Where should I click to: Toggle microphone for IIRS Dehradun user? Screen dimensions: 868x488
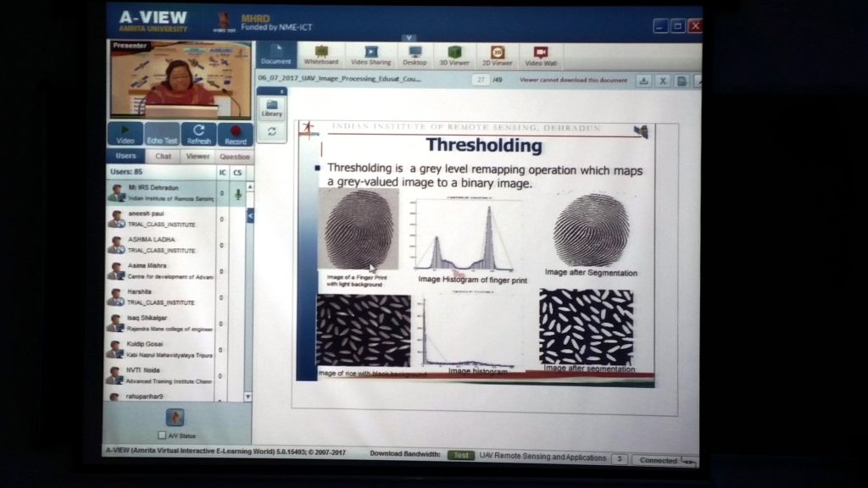pos(238,194)
